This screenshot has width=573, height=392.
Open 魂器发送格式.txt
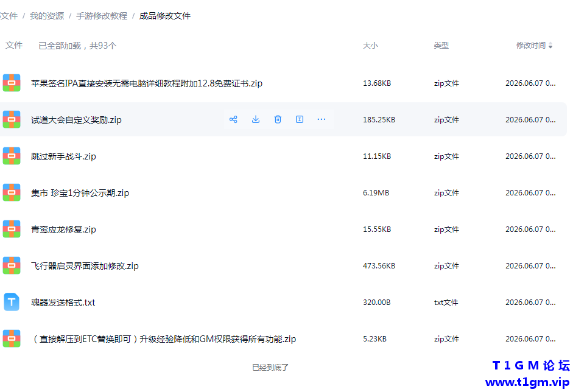[63, 303]
